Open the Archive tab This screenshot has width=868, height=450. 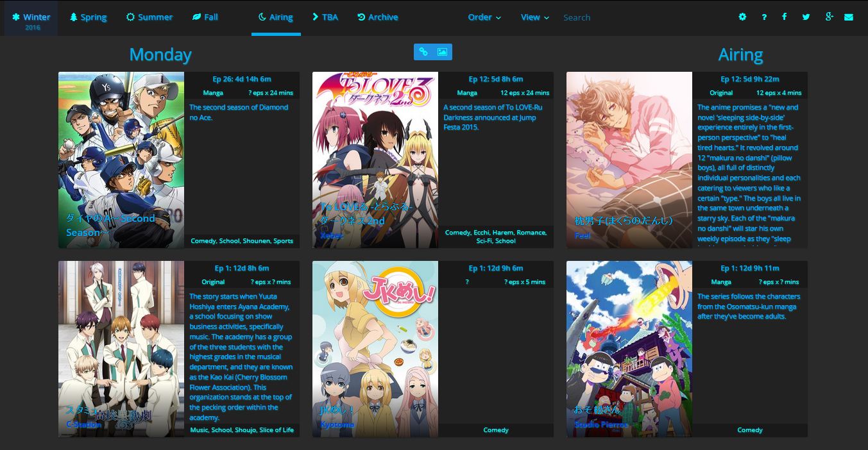pos(378,17)
